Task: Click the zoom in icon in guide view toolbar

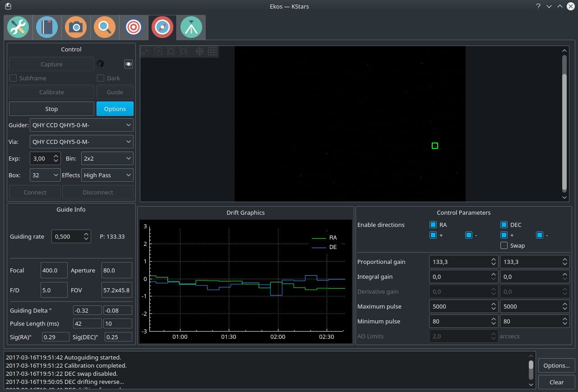Action: tap(145, 51)
